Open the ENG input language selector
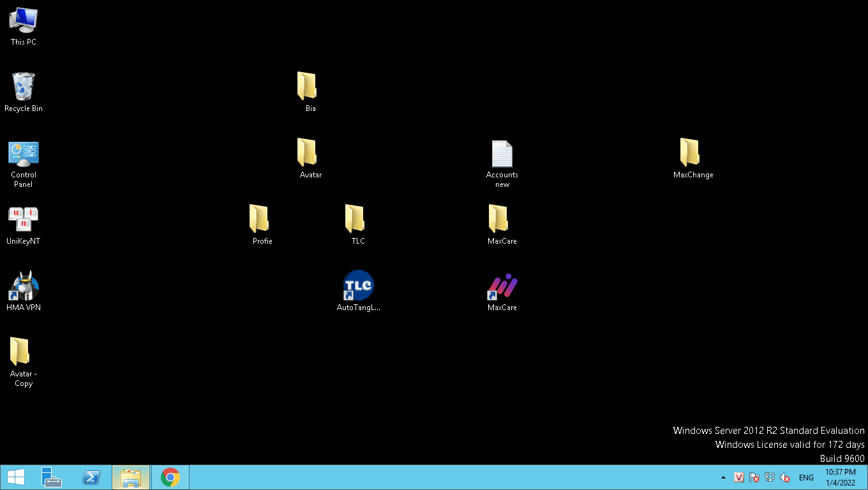 (806, 477)
